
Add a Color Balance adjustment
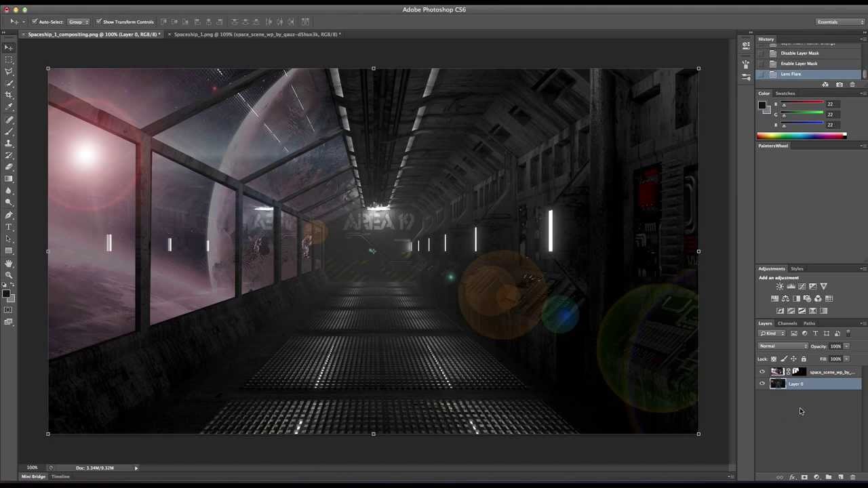click(x=785, y=298)
